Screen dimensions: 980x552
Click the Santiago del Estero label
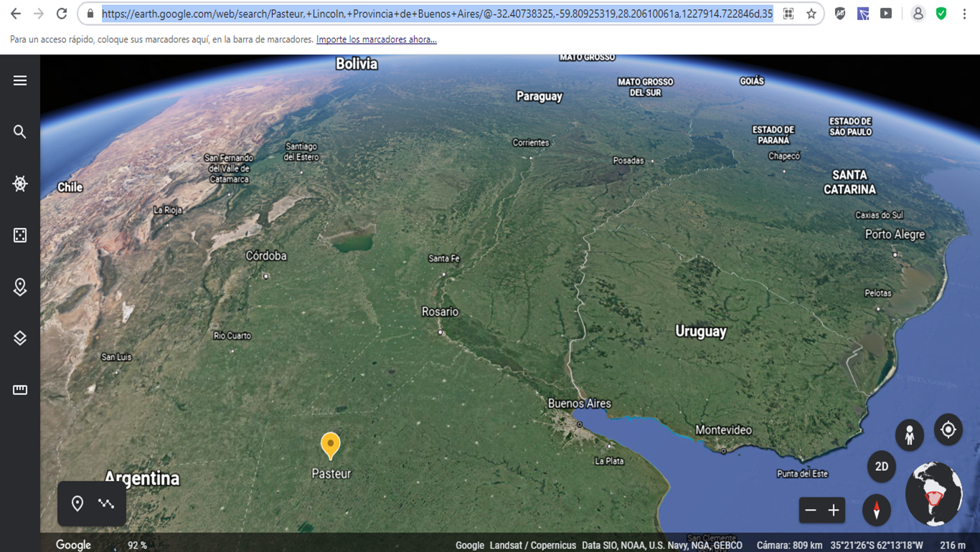(x=301, y=151)
